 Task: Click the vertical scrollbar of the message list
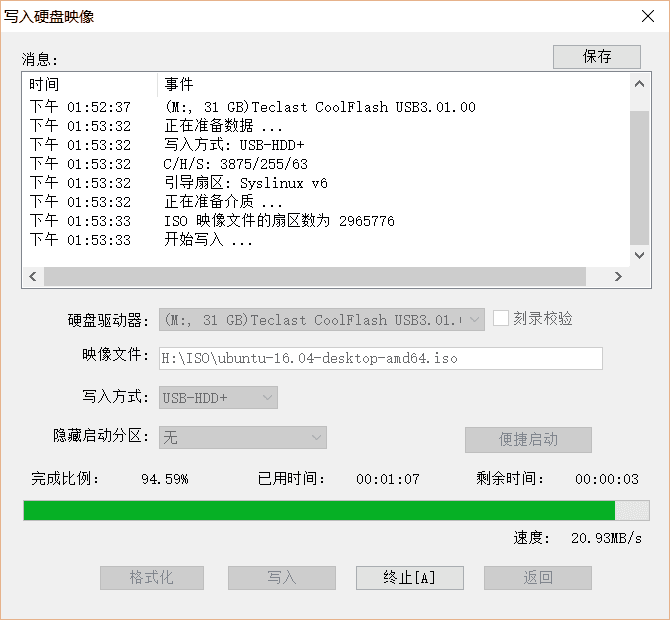click(x=639, y=178)
